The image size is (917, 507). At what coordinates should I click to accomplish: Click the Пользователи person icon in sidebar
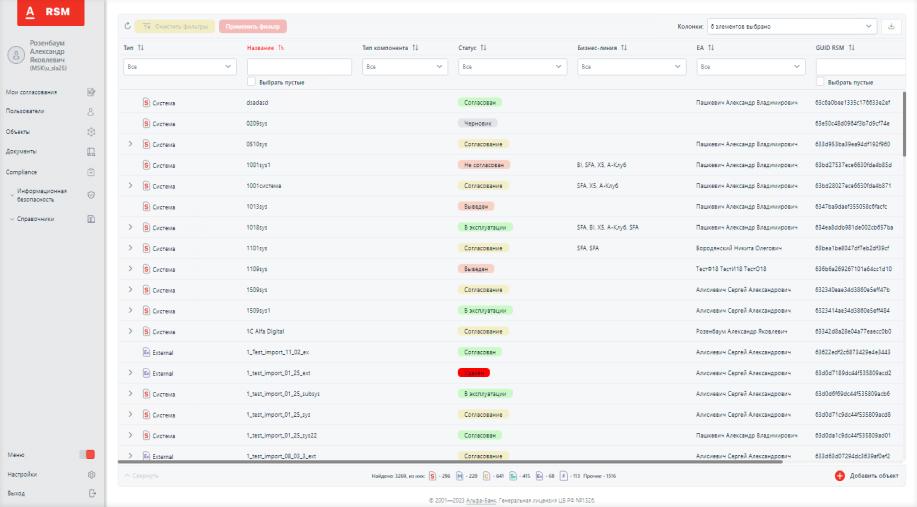91,111
